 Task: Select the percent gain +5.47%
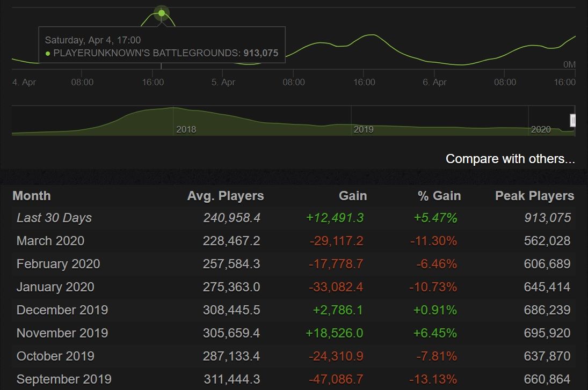pyautogui.click(x=435, y=218)
